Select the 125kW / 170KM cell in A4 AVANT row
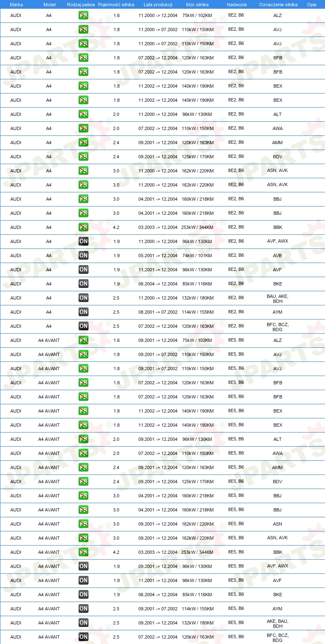The height and width of the screenshot is (644, 325). click(x=197, y=482)
